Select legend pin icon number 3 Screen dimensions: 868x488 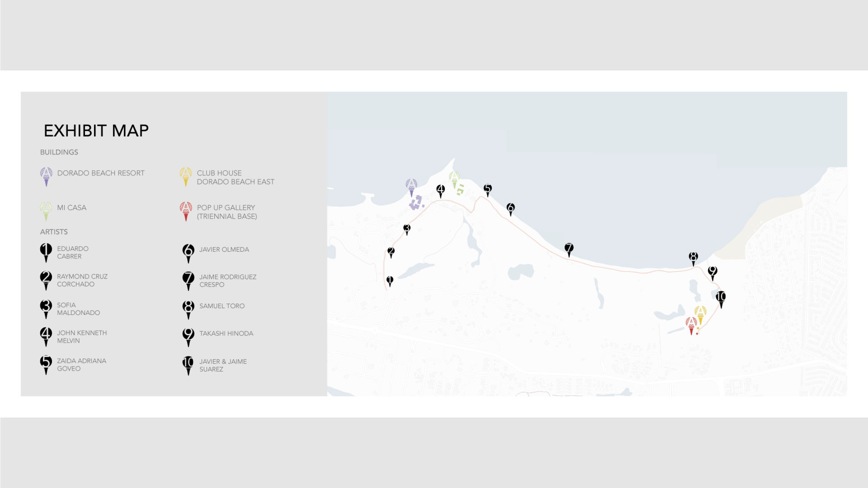[x=46, y=308]
